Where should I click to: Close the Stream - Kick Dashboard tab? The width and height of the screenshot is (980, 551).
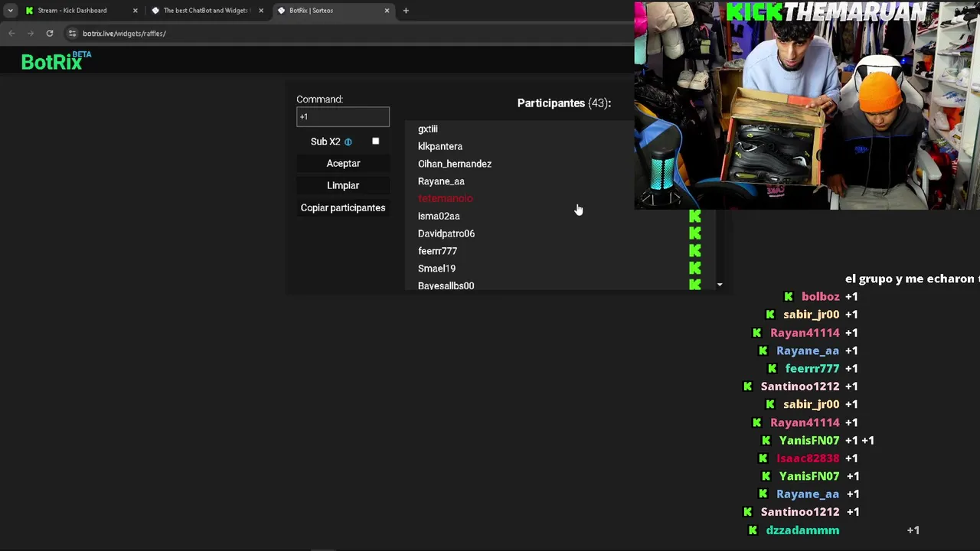pos(135,11)
